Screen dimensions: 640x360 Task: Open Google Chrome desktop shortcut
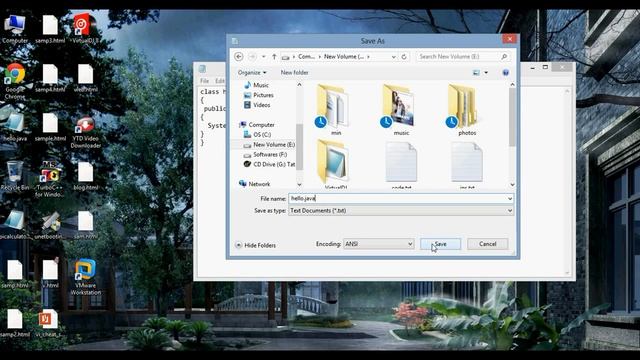15,82
